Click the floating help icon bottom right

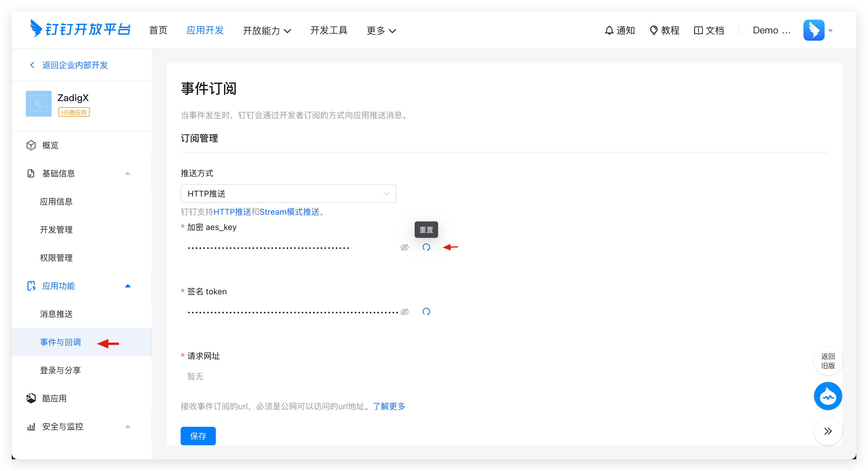828,396
